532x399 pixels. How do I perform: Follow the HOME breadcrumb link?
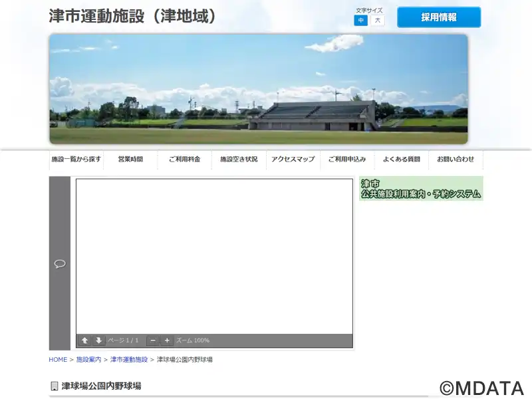pyautogui.click(x=58, y=360)
